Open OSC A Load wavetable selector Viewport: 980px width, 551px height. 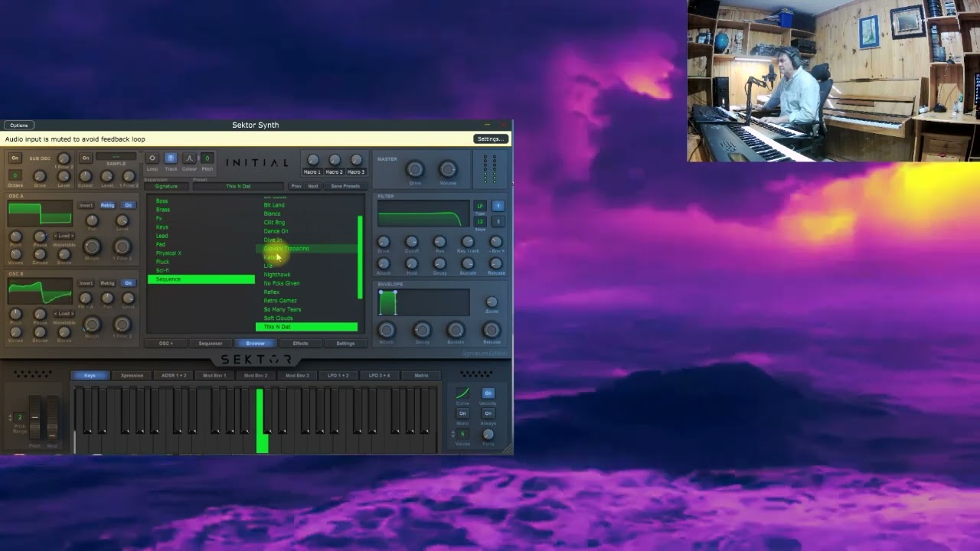point(64,236)
